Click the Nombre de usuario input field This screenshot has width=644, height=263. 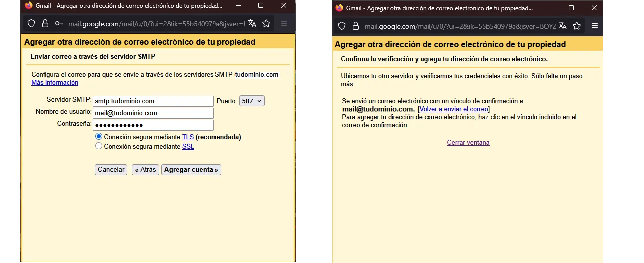pyautogui.click(x=153, y=113)
